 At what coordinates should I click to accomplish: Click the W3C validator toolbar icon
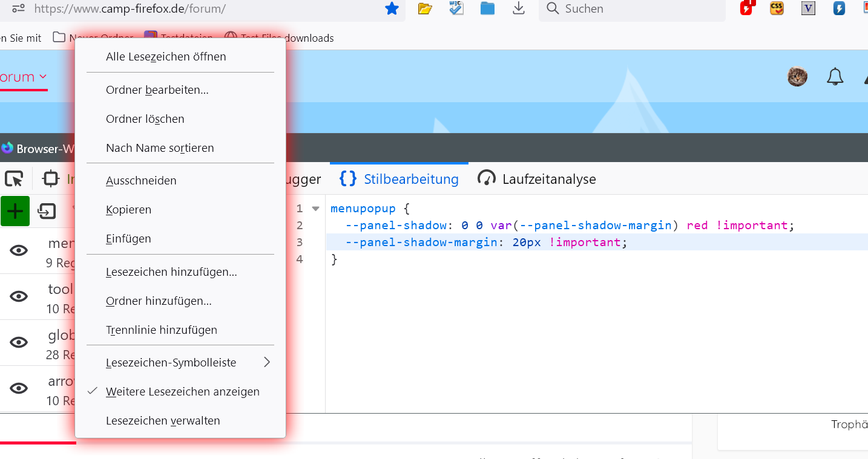click(x=456, y=8)
